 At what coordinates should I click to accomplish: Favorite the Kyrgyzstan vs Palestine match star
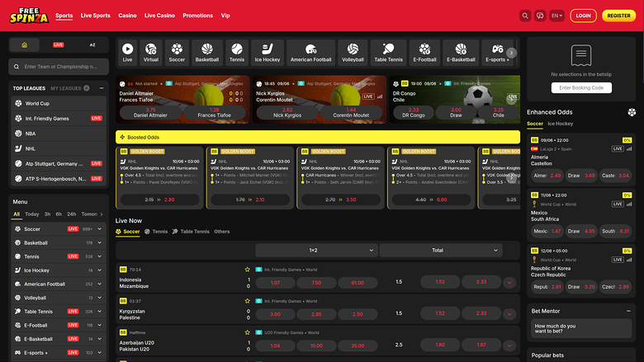[x=247, y=301]
